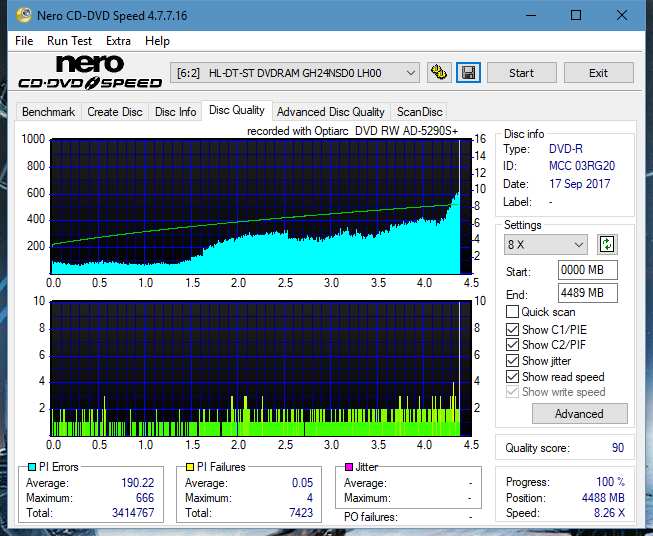Open the 8 X speed dropdown

[546, 244]
